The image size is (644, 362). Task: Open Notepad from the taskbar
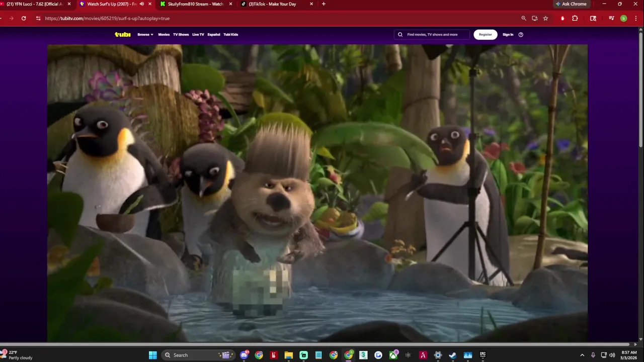(x=318, y=355)
